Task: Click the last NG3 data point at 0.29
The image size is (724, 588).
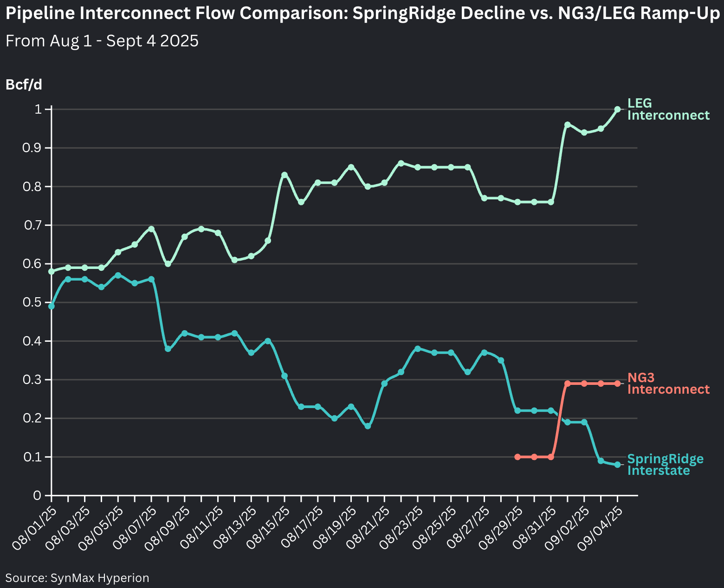Action: pyautogui.click(x=617, y=383)
